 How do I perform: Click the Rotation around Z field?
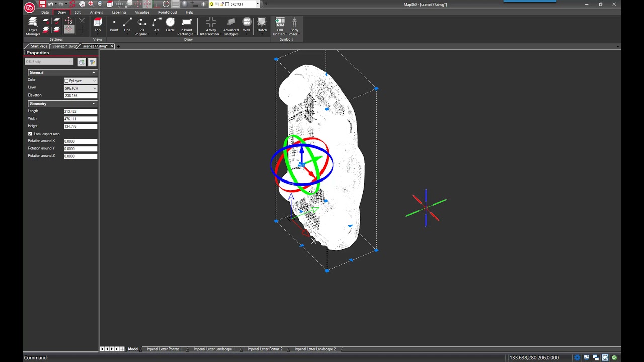pyautogui.click(x=80, y=156)
